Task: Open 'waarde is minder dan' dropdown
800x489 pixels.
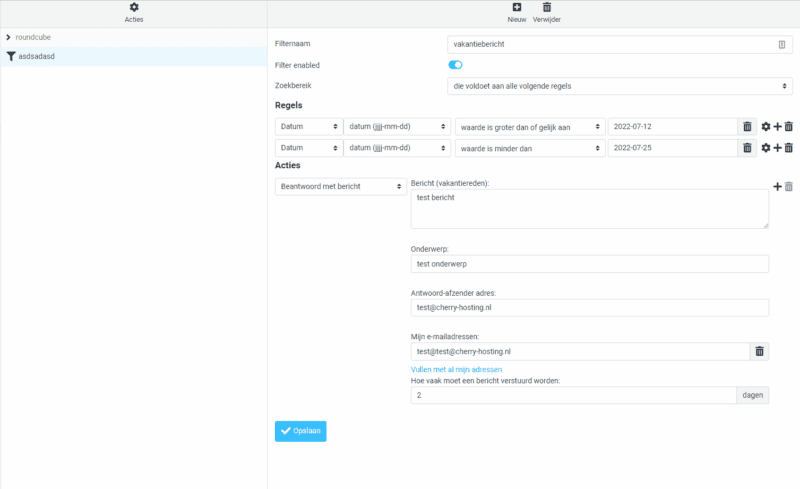Action: tap(529, 148)
